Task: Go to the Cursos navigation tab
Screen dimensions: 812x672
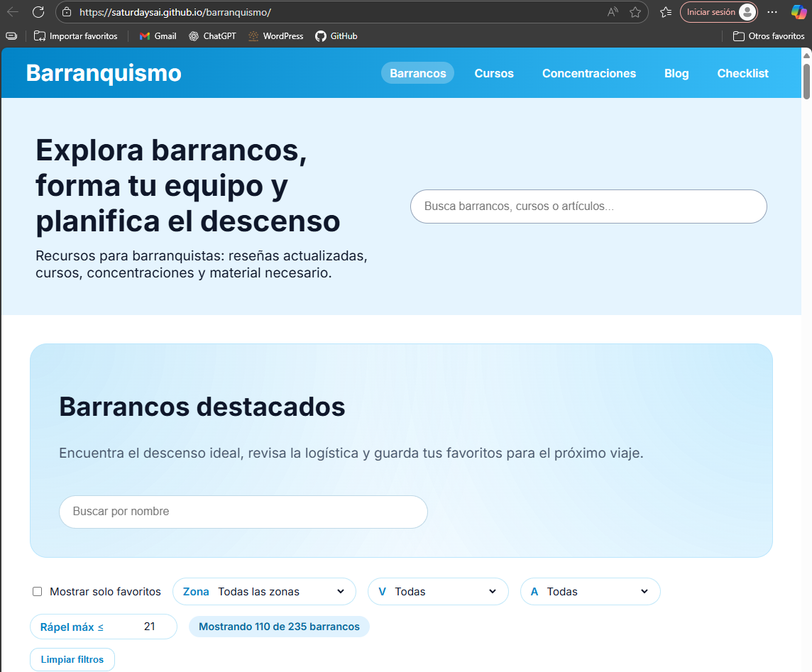Action: [x=494, y=73]
